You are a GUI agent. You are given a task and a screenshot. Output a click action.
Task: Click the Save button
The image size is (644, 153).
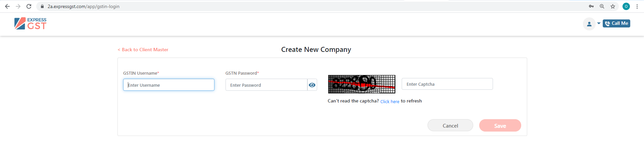[500, 126]
